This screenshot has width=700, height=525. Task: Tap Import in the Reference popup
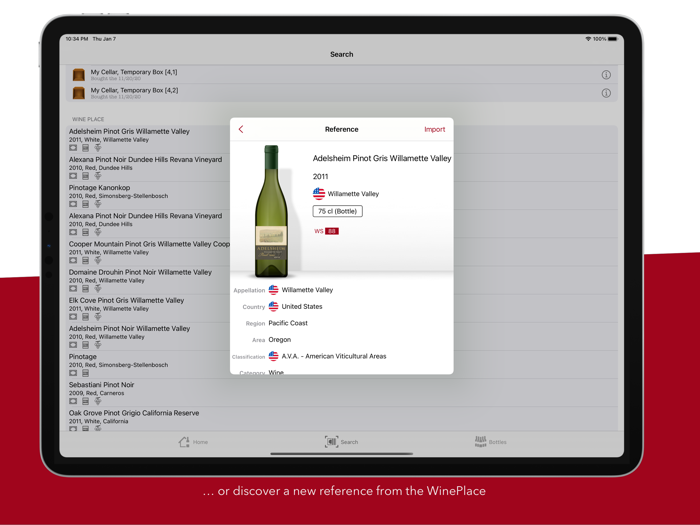click(x=434, y=129)
